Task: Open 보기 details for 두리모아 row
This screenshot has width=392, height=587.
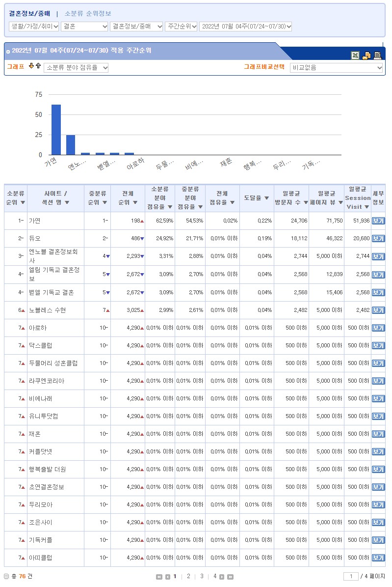Action: [x=378, y=505]
